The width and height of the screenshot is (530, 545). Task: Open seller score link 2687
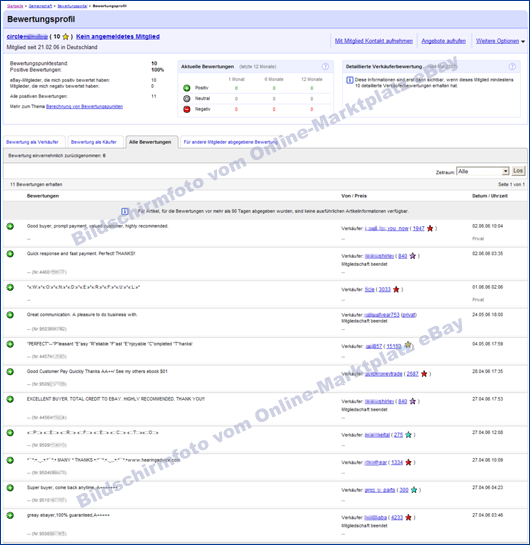pyautogui.click(x=413, y=374)
